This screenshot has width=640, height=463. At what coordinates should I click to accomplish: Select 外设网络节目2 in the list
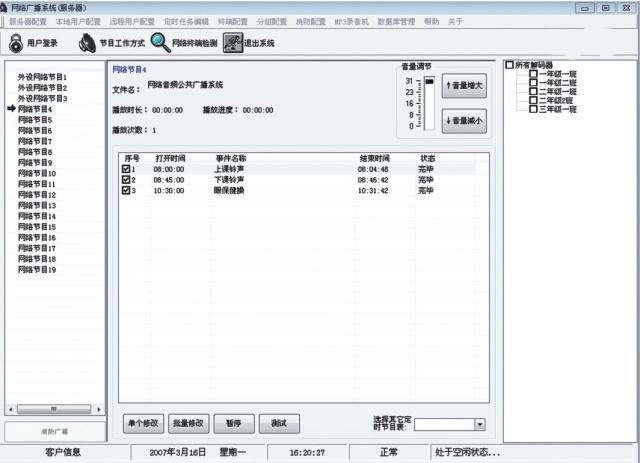42,88
